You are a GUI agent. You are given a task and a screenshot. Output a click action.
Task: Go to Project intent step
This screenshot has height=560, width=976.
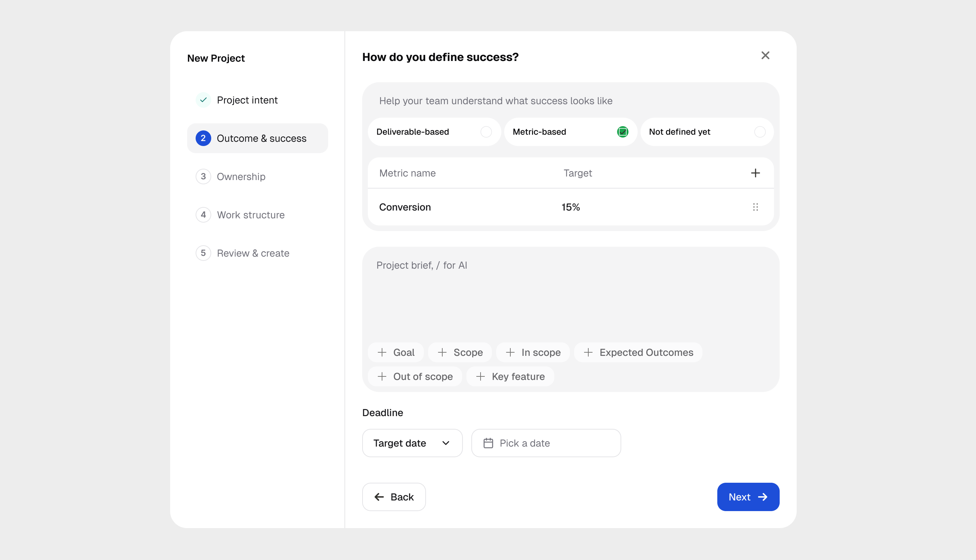(257, 100)
